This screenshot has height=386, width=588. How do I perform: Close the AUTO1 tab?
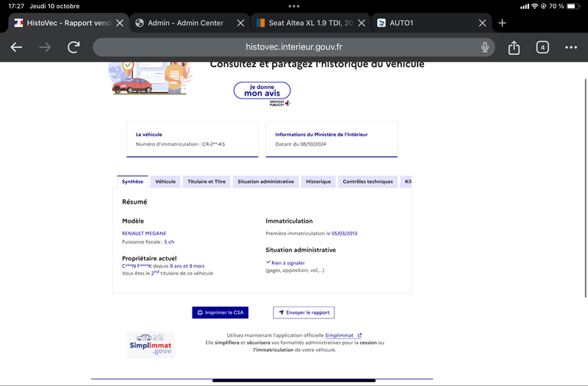click(482, 23)
